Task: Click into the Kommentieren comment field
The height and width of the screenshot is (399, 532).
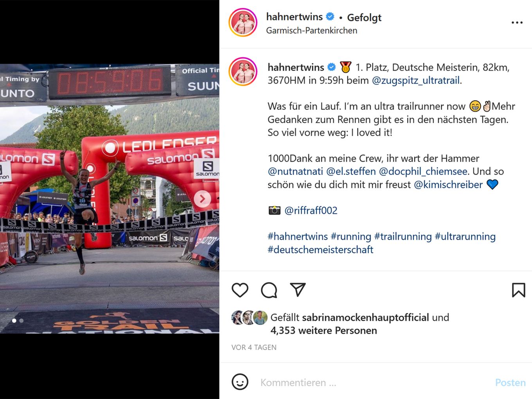Action: pos(372,383)
